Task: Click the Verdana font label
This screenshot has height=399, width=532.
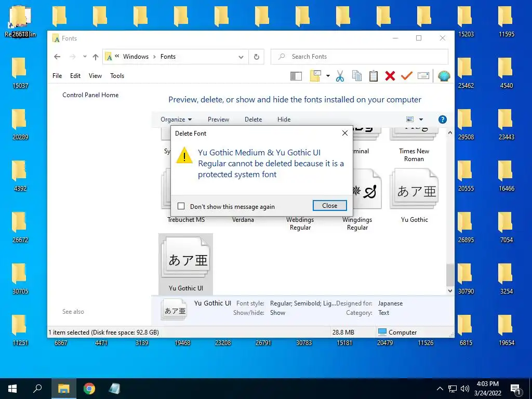Action: pos(243,220)
